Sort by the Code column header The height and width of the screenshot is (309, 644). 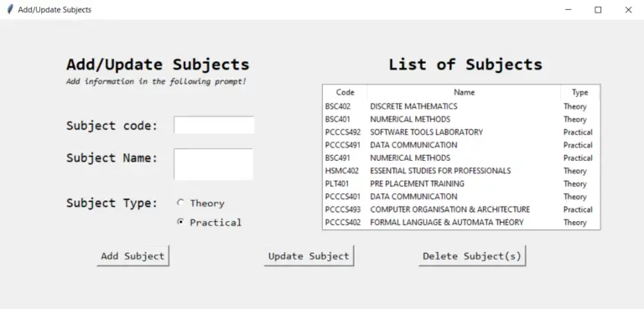click(345, 92)
